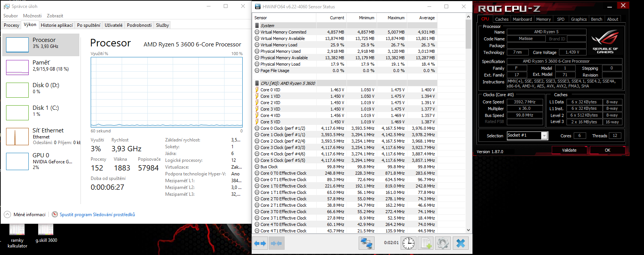Select Disk 1 (C:) in Task Manager

point(41,113)
